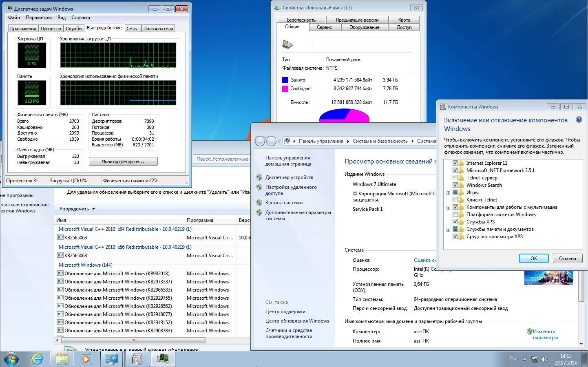This screenshot has height=367, width=588.
Task: Click update icon for KB982018 row
Action: (x=60, y=273)
